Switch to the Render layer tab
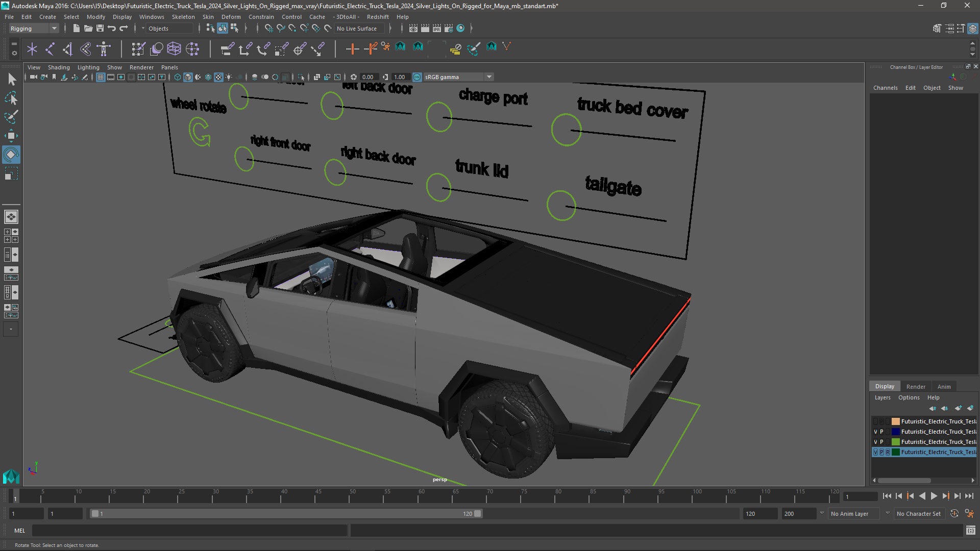This screenshot has height=551, width=980. tap(916, 387)
